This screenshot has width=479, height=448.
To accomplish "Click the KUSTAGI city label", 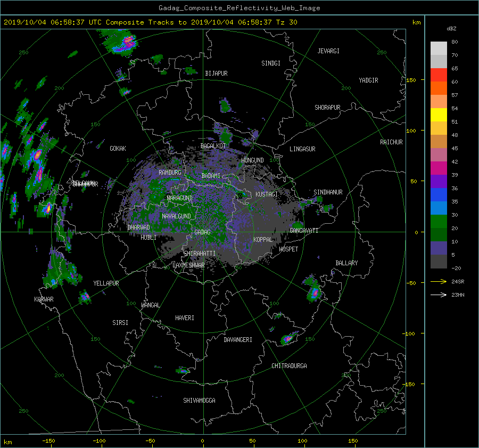I will (x=267, y=194).
